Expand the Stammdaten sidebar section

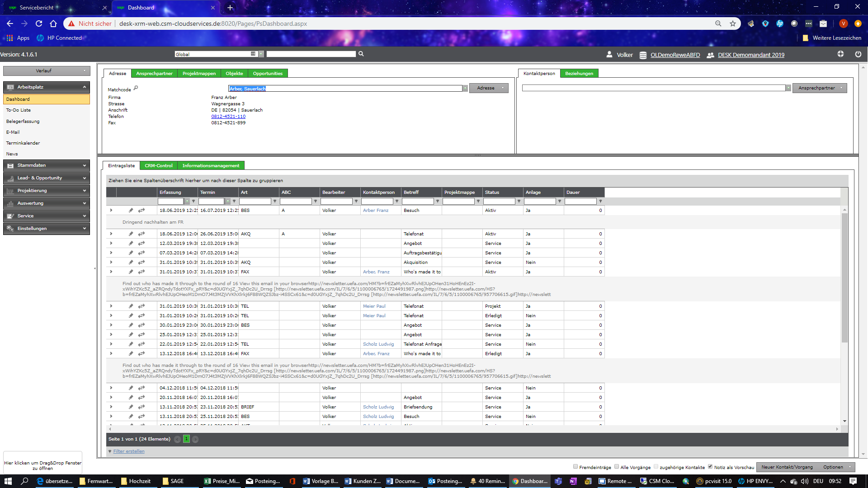tap(45, 165)
